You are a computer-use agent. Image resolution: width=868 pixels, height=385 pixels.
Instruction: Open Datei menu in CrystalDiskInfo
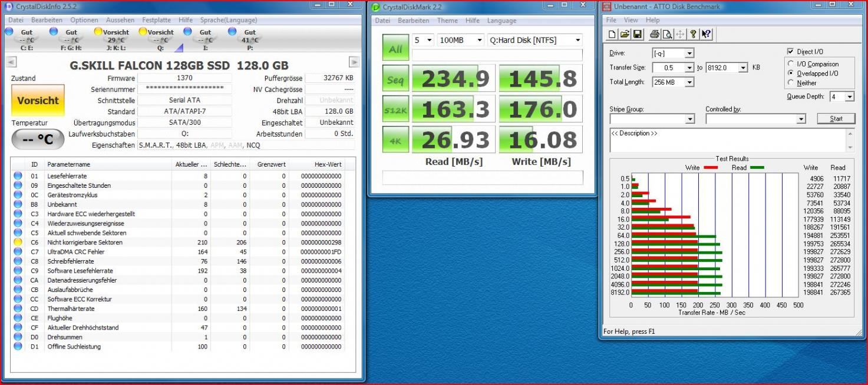click(15, 20)
